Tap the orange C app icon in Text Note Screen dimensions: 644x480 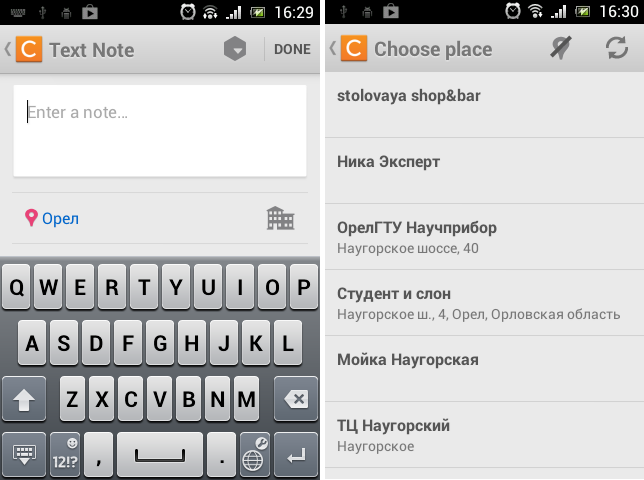coord(29,49)
